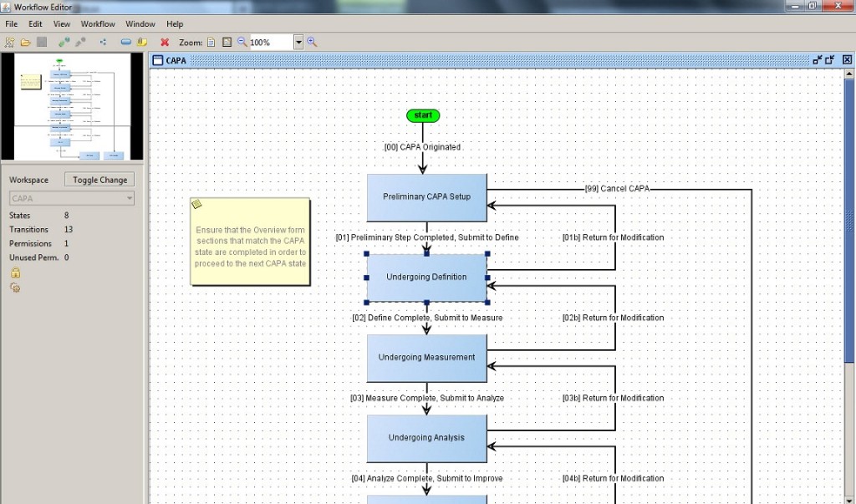Image resolution: width=856 pixels, height=504 pixels.
Task: Open the zoom percentage dropdown arrow
Action: click(x=298, y=42)
